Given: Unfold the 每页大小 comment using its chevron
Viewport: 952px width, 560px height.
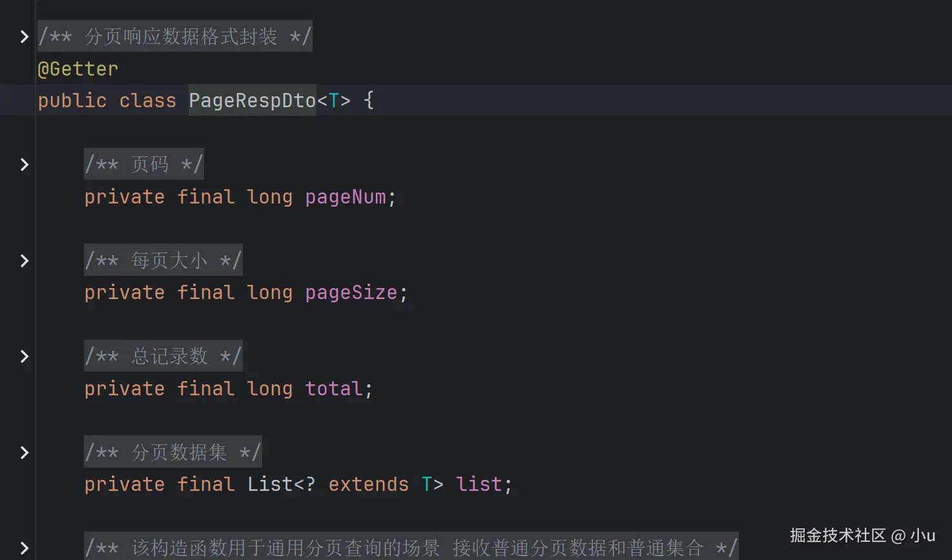Looking at the screenshot, I should pos(24,261).
